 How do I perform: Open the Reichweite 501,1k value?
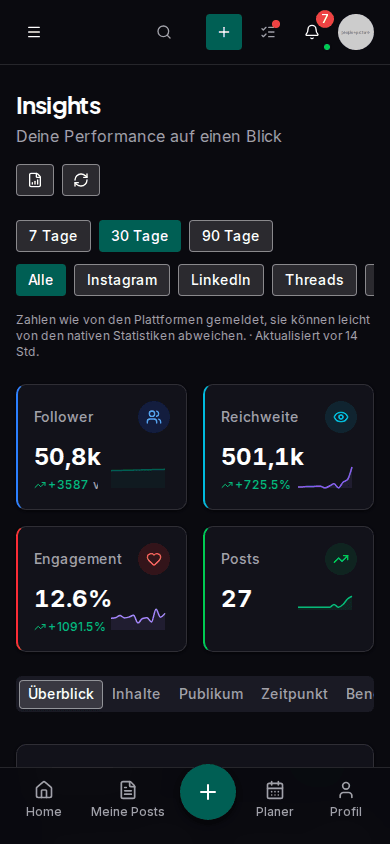(263, 456)
